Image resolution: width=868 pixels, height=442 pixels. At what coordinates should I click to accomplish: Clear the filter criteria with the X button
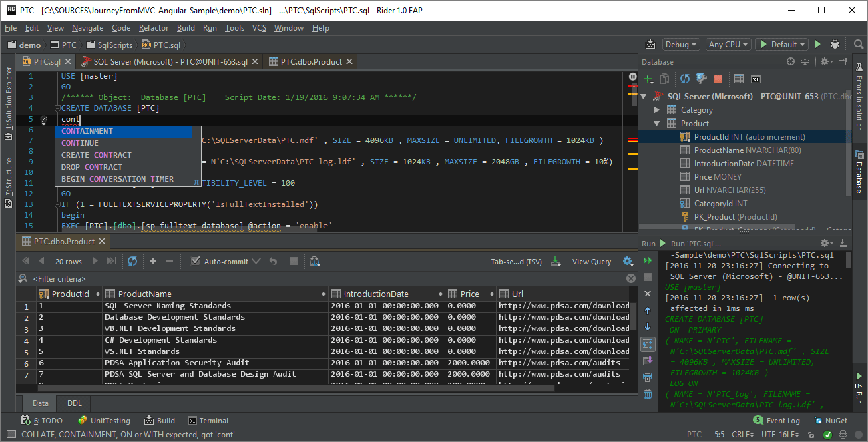[x=631, y=278]
